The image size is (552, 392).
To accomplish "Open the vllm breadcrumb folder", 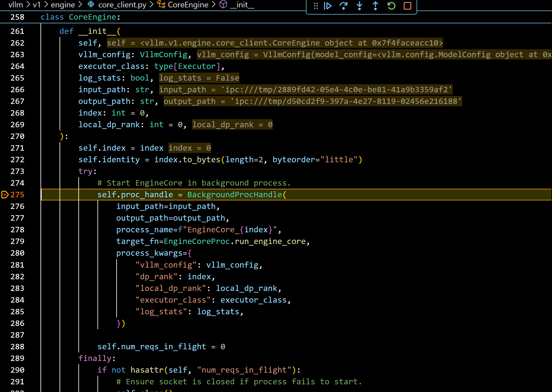I will click(16, 5).
